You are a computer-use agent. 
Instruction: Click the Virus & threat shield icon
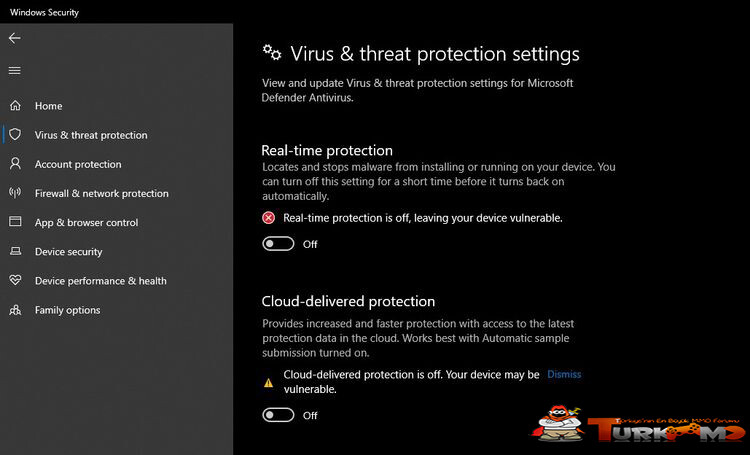pyautogui.click(x=15, y=134)
